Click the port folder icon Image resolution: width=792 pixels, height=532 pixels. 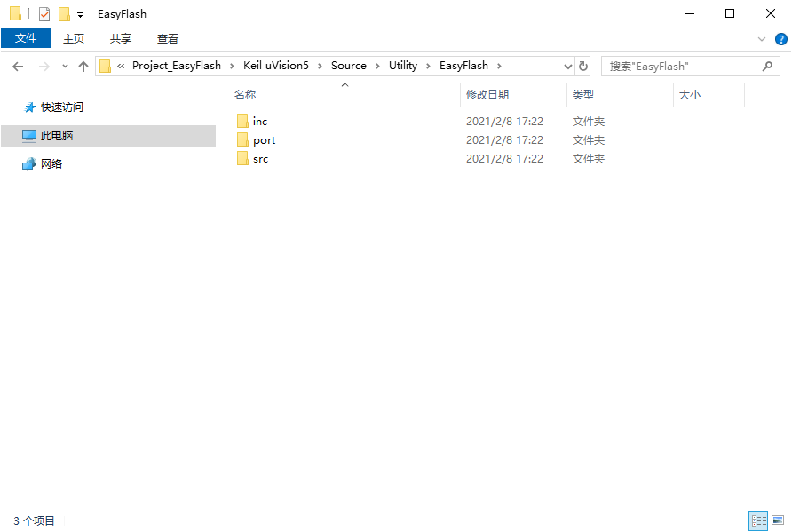(x=242, y=139)
